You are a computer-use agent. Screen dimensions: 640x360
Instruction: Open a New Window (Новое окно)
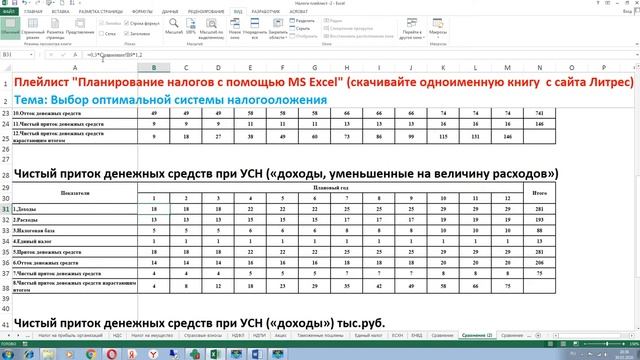[x=235, y=29]
